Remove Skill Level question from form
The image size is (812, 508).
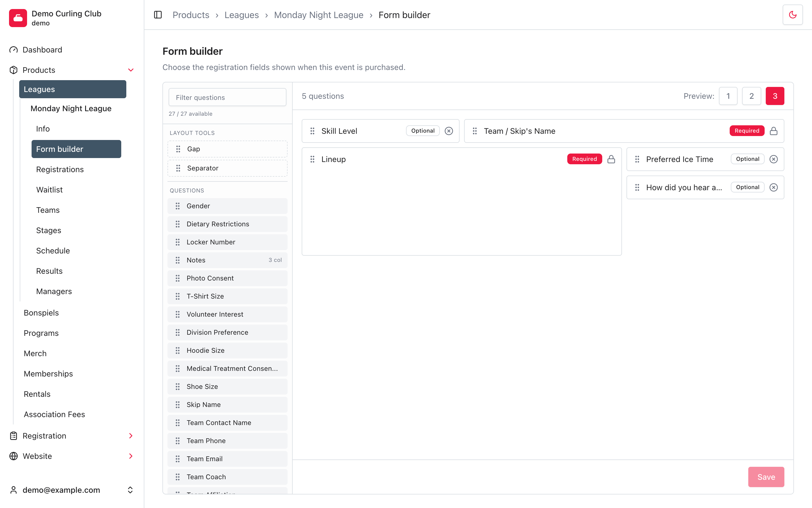pos(449,131)
